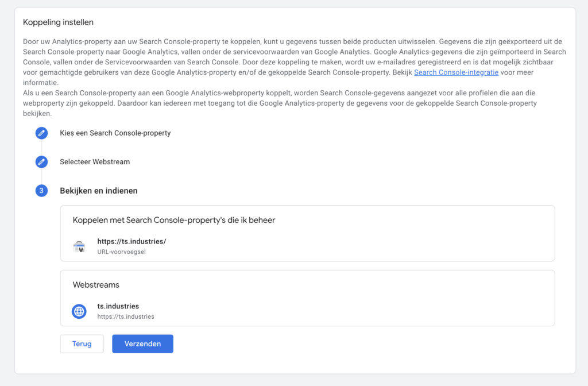Image resolution: width=588 pixels, height=386 pixels.
Task: Click the Selecteer Webstream step label
Action: point(95,161)
